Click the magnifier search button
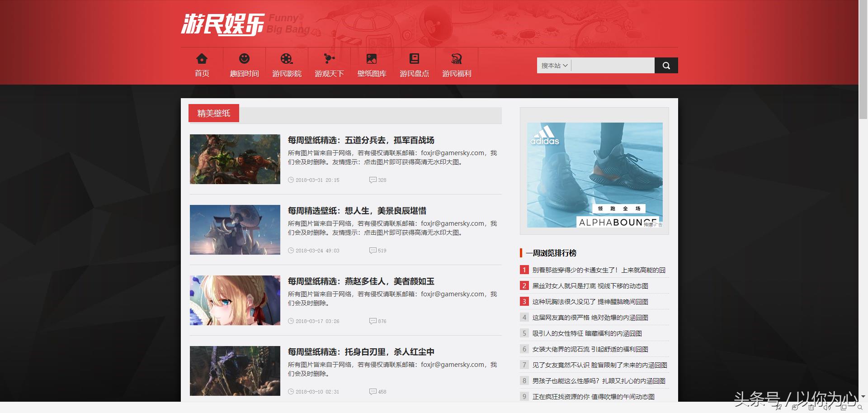 point(666,66)
